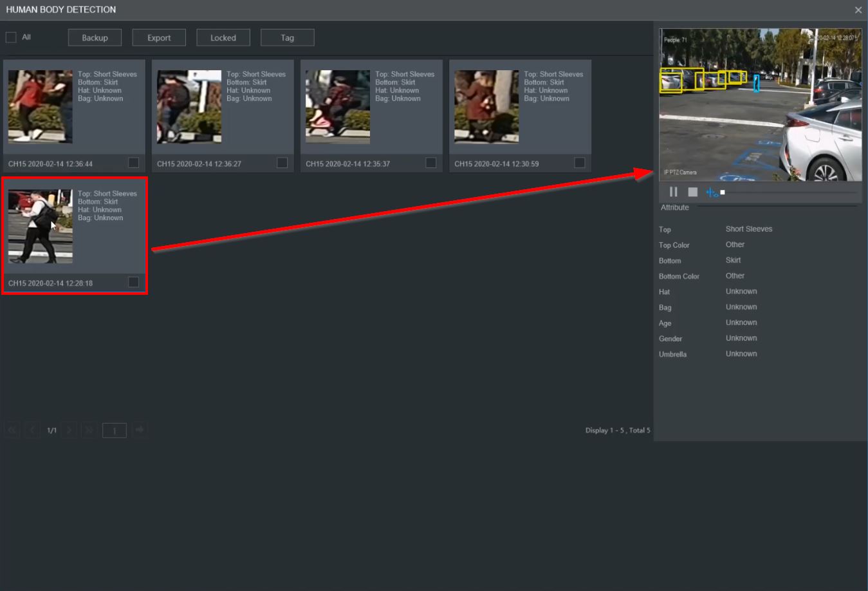Select checkbox for the 12:35:37 detection
868x591 pixels.
(x=430, y=163)
